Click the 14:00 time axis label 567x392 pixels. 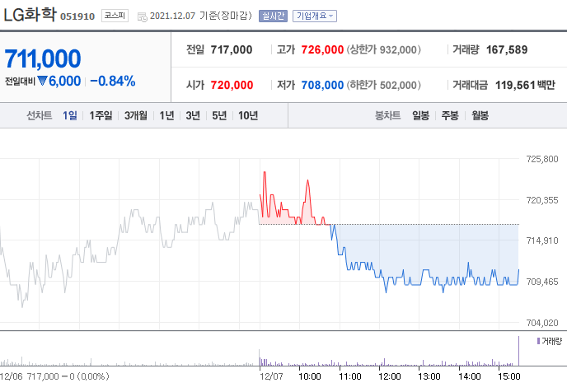[x=470, y=376]
